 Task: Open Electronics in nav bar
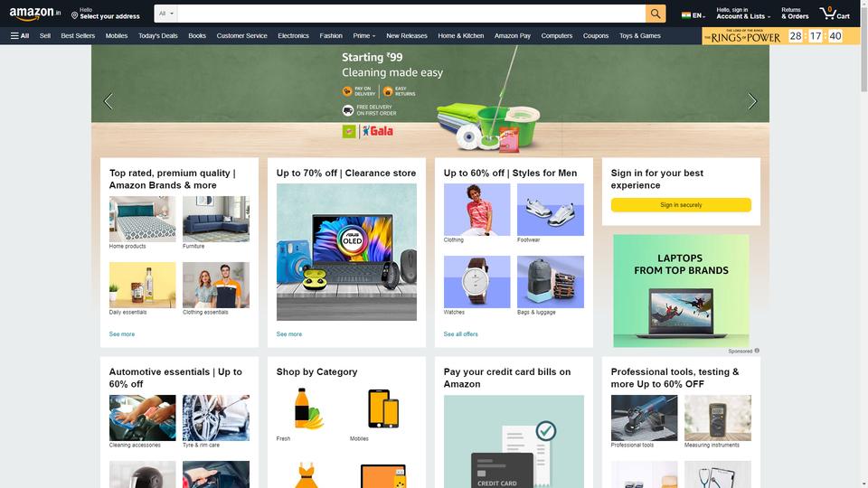coord(293,35)
